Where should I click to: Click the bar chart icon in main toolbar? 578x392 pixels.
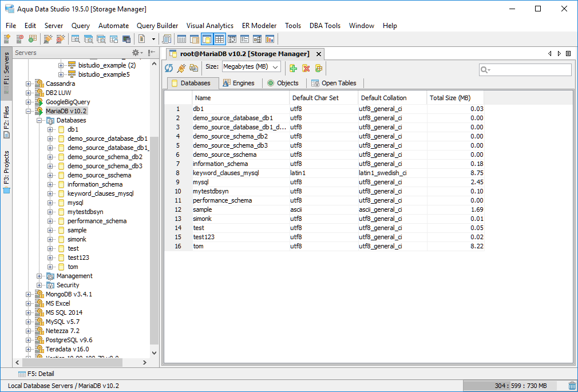pyautogui.click(x=270, y=39)
